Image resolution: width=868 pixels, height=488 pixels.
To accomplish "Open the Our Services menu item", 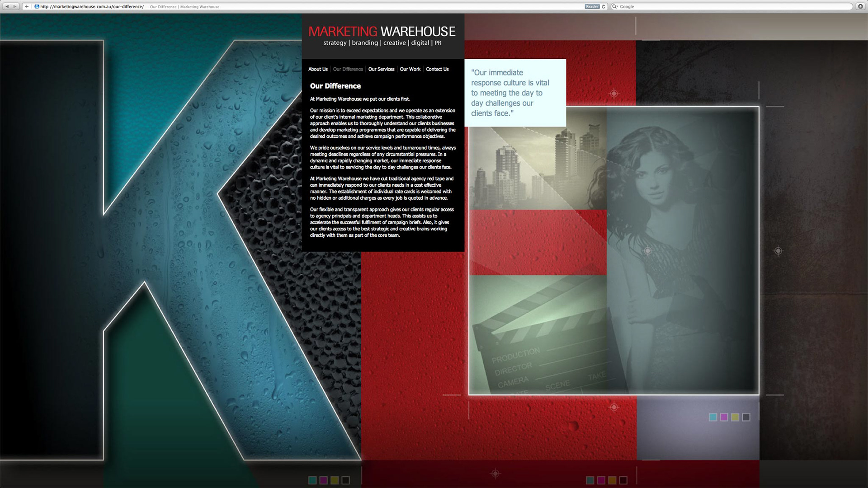I will click(381, 69).
